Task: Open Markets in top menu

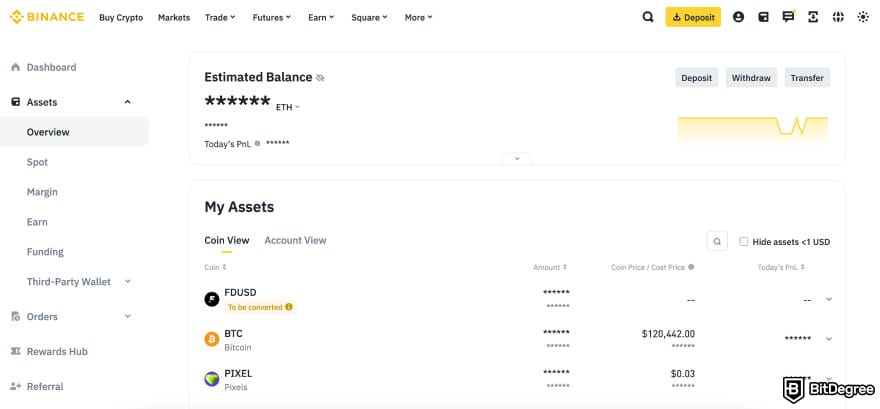Action: point(174,17)
